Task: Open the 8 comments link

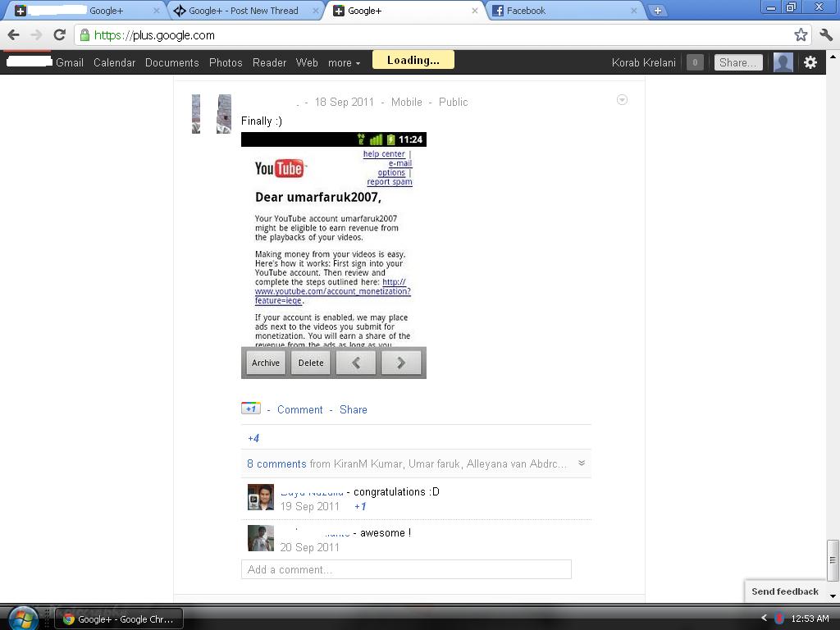Action: coord(276,464)
